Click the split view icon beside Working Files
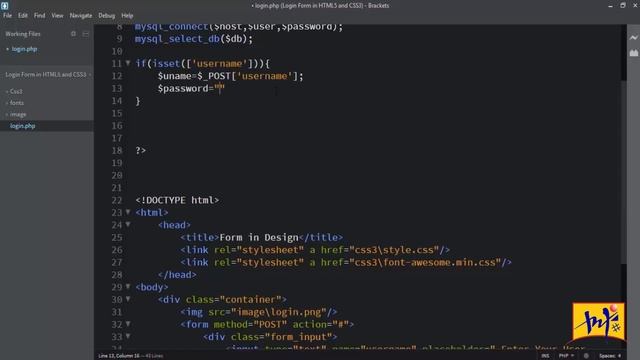The height and width of the screenshot is (360, 640). 86,34
